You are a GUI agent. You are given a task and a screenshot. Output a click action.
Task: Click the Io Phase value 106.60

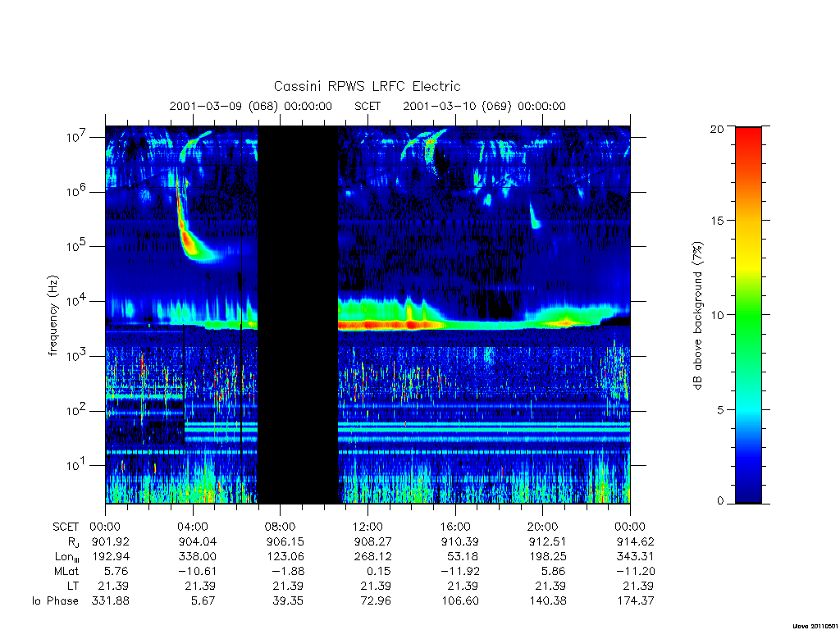[x=460, y=600]
